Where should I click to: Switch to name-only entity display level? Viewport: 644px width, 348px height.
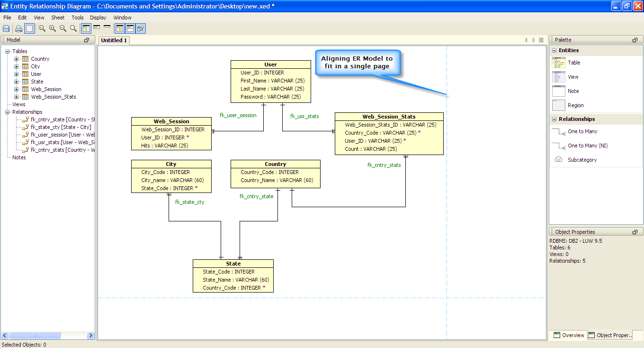107,27
